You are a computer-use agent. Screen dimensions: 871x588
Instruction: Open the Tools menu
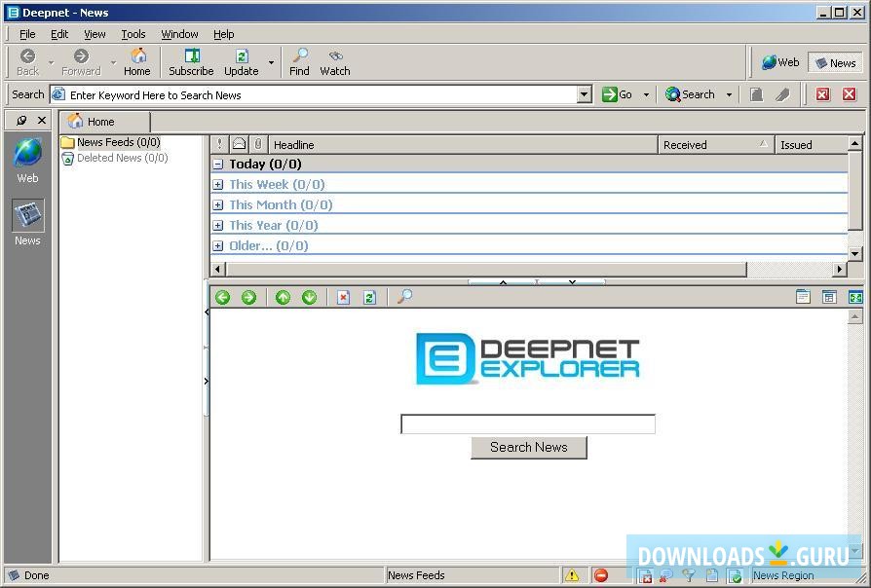pos(133,33)
